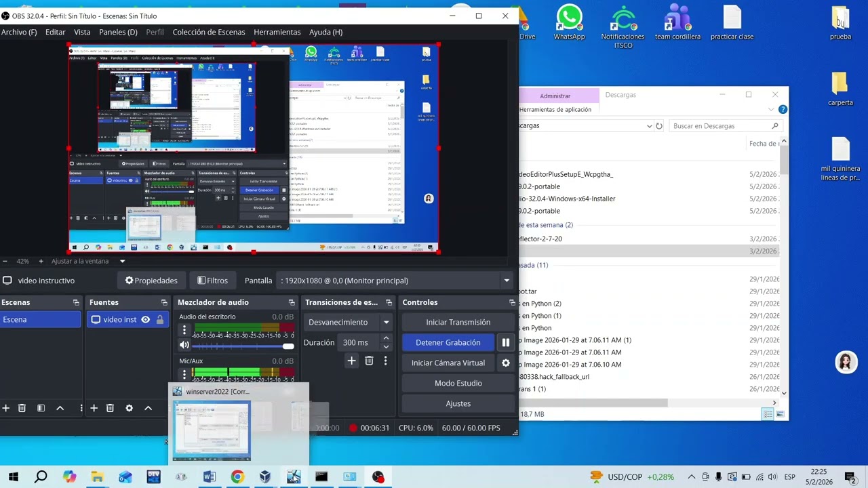The height and width of the screenshot is (488, 868).
Task: Open source properties gear in Fuentes toolbar
Action: tap(129, 408)
